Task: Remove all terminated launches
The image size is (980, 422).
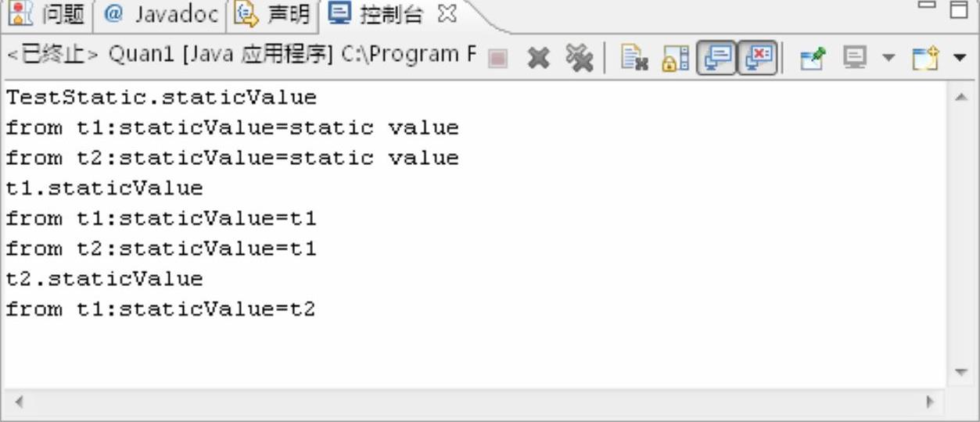Action: [x=580, y=58]
